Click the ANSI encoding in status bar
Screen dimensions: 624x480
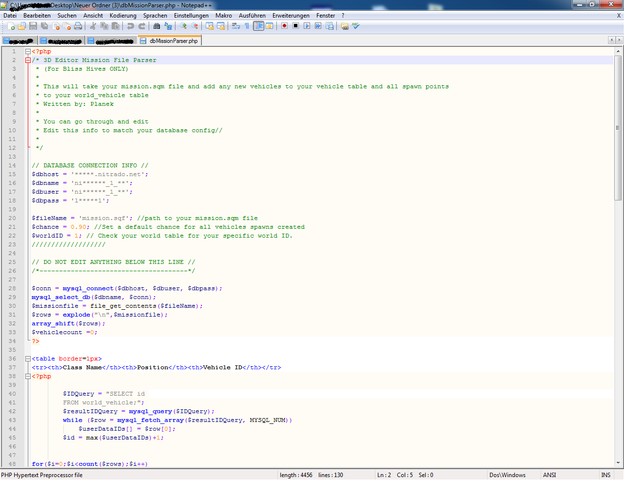[549, 475]
